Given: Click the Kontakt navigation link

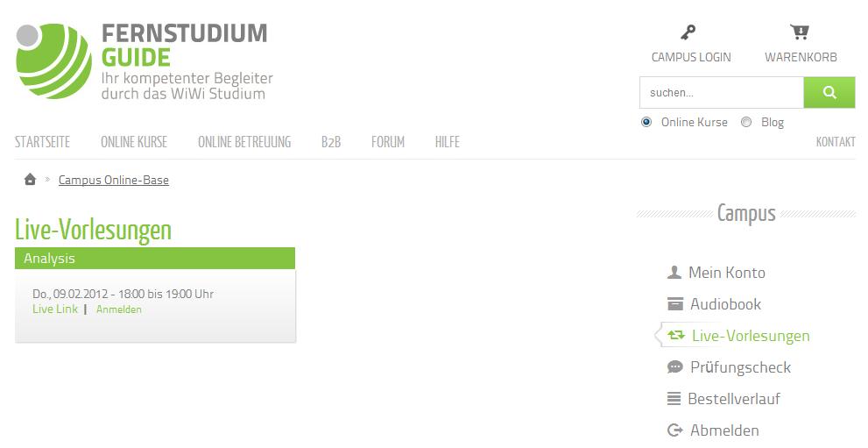Looking at the screenshot, I should (836, 142).
